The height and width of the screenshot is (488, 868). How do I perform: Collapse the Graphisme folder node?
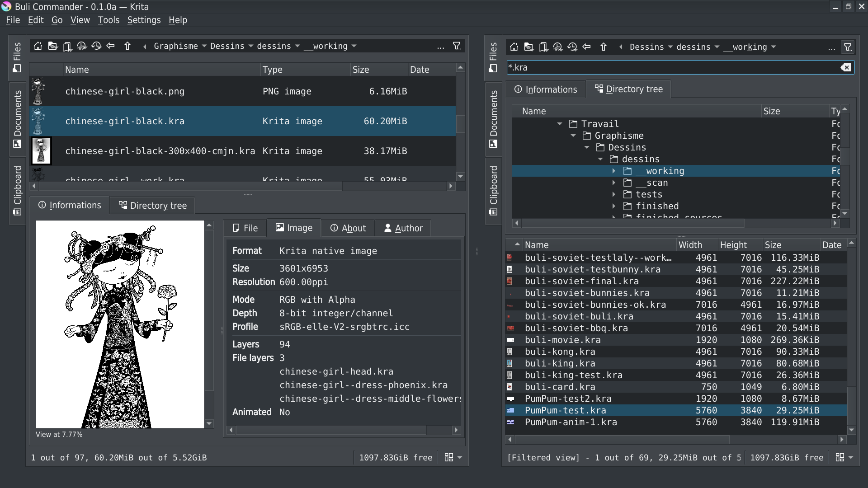tap(573, 136)
